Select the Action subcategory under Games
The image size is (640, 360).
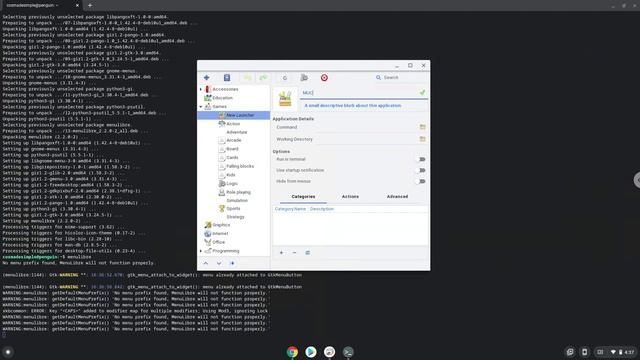(233, 124)
